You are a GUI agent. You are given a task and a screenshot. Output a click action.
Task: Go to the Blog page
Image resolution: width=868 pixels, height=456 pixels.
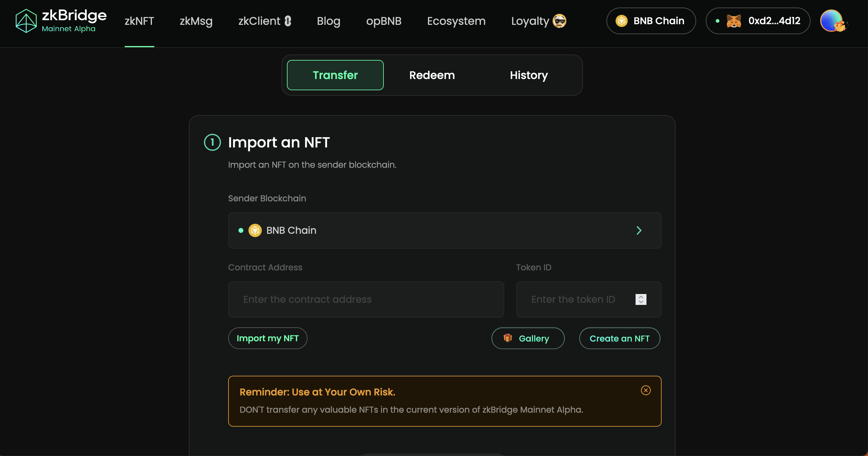[329, 21]
